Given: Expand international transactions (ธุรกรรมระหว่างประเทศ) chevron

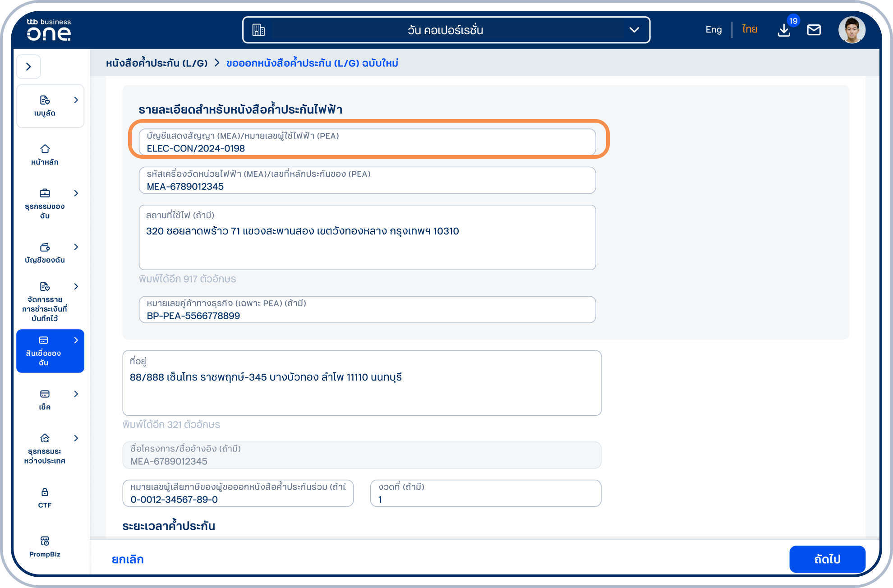Looking at the screenshot, I should click(76, 438).
